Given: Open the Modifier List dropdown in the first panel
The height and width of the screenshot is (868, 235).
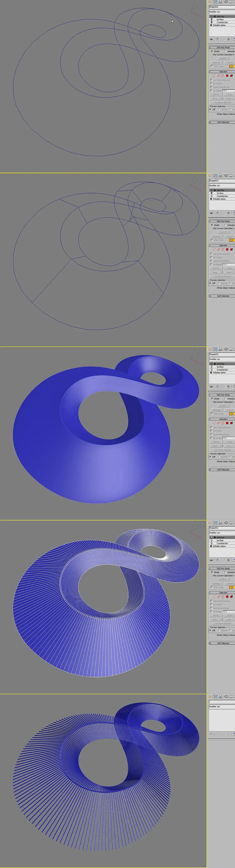Looking at the screenshot, I should pos(222,12).
